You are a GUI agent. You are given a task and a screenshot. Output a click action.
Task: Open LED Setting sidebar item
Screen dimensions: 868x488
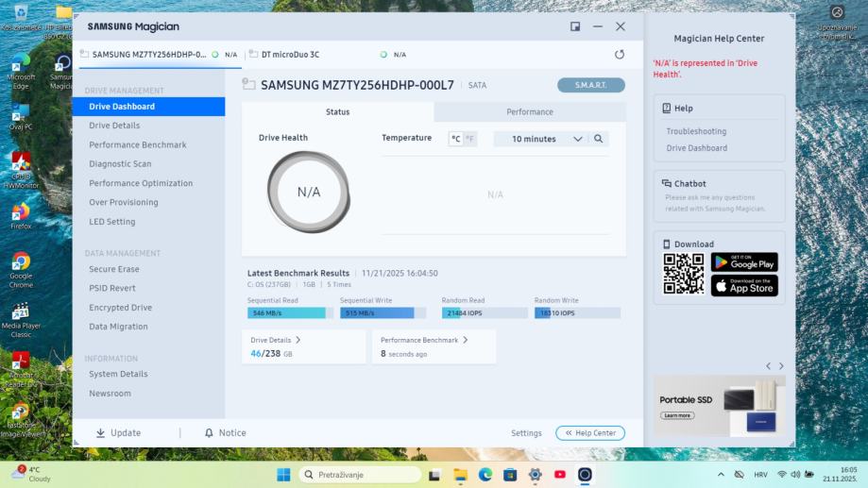click(112, 222)
